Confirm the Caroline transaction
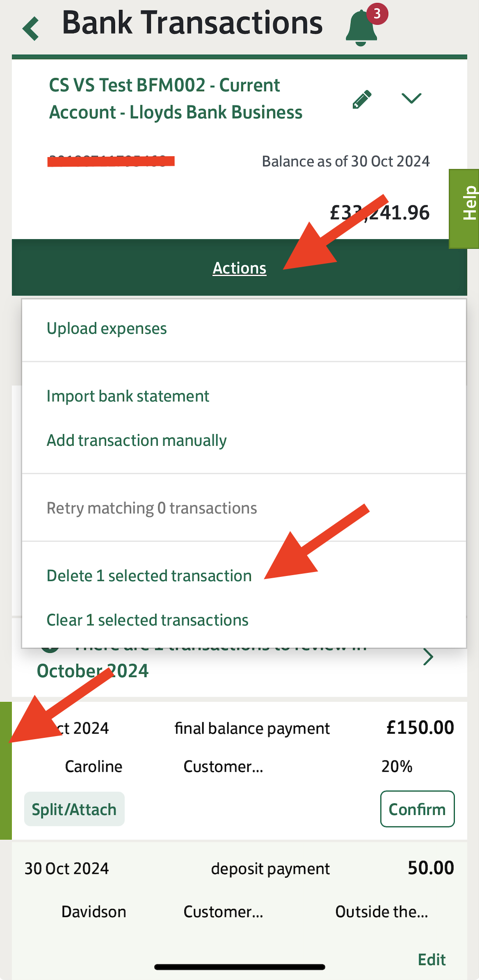Screen dimensions: 479x980 point(417,809)
